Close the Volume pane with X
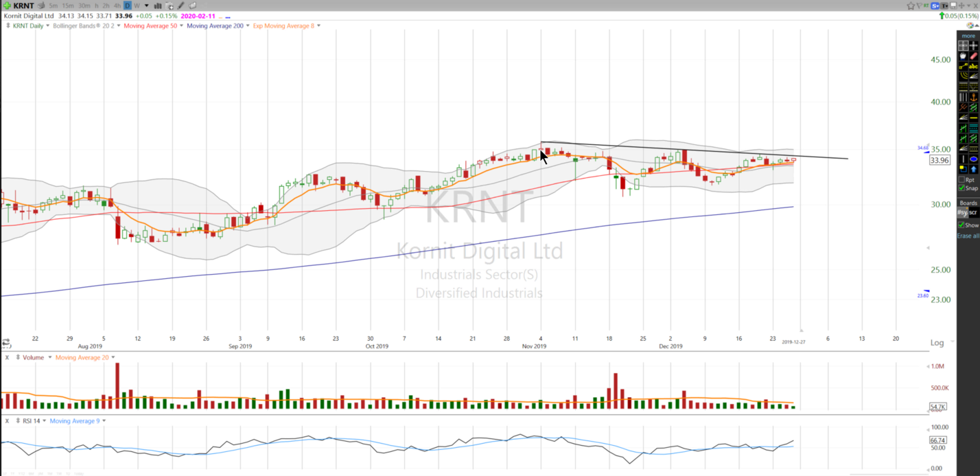This screenshot has width=980, height=476. 7,357
